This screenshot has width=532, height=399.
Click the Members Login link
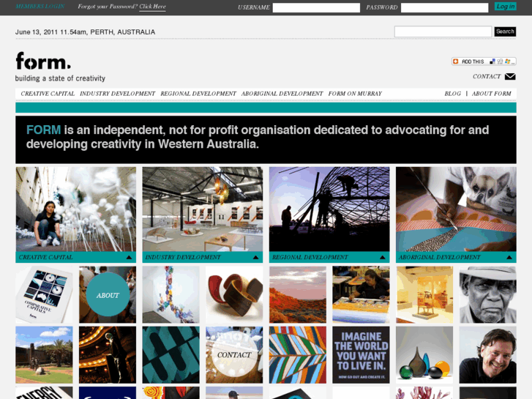pyautogui.click(x=40, y=7)
